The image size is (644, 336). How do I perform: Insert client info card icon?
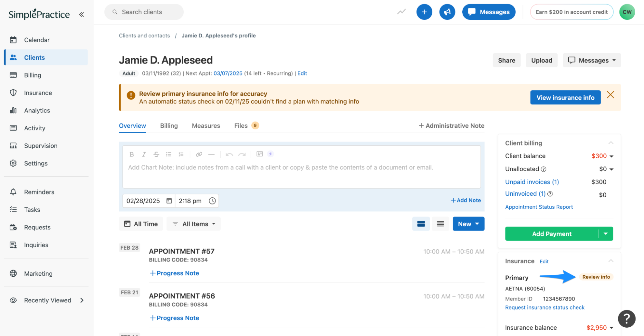pyautogui.click(x=259, y=154)
